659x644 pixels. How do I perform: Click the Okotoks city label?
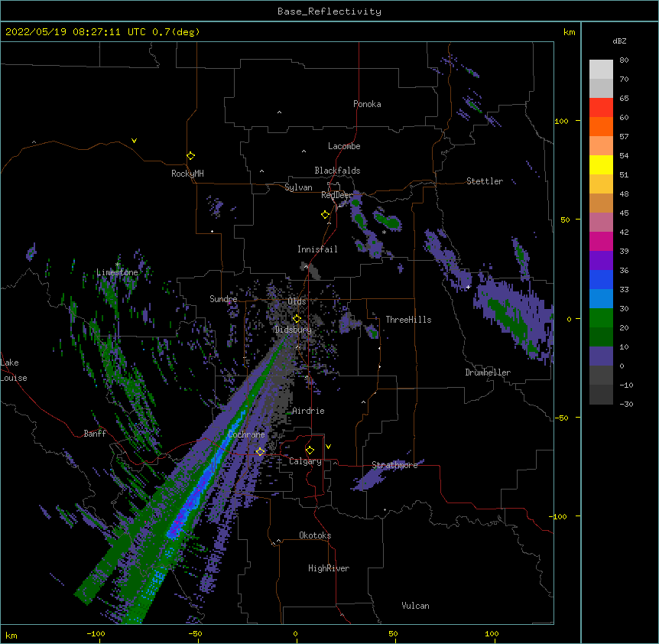315,535
